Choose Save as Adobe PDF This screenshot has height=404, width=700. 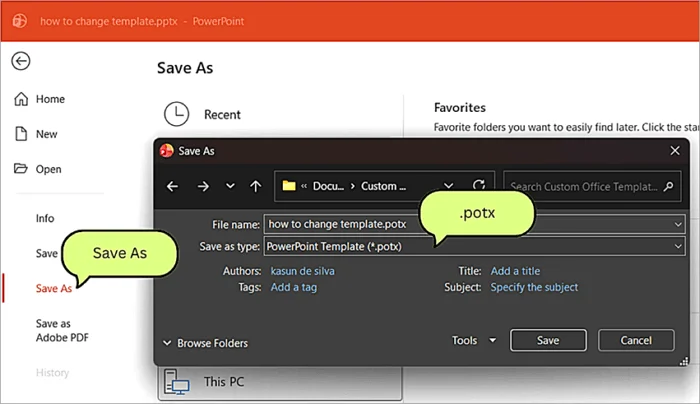(62, 330)
